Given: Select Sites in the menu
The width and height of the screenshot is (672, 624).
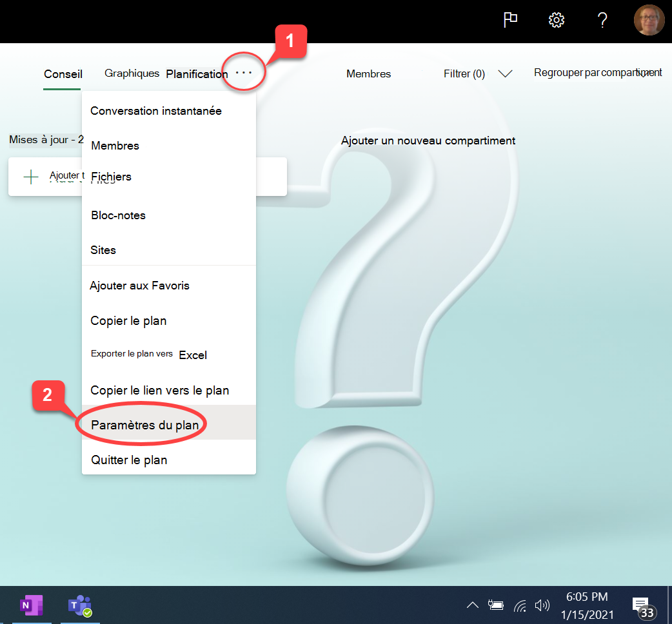Looking at the screenshot, I should click(x=169, y=249).
